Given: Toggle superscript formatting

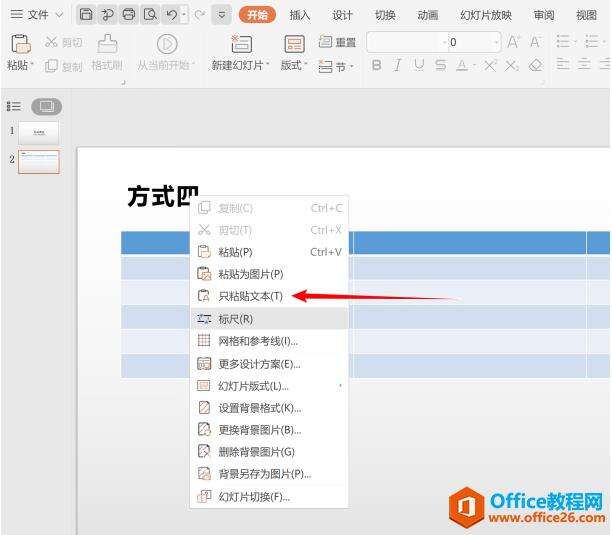Looking at the screenshot, I should [490, 65].
